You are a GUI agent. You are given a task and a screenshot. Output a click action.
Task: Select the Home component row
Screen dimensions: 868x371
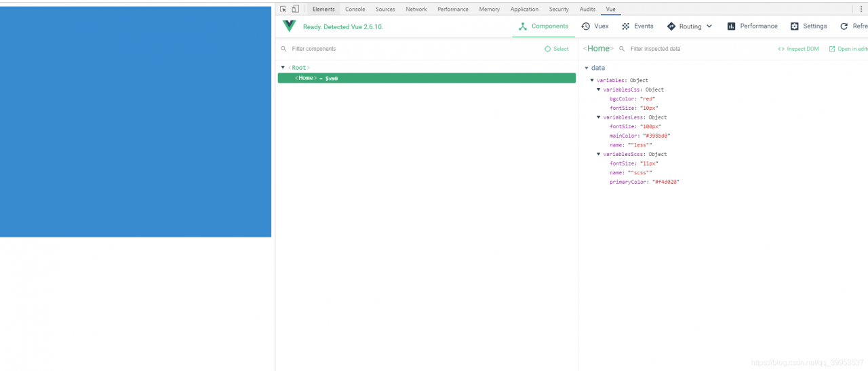click(427, 78)
